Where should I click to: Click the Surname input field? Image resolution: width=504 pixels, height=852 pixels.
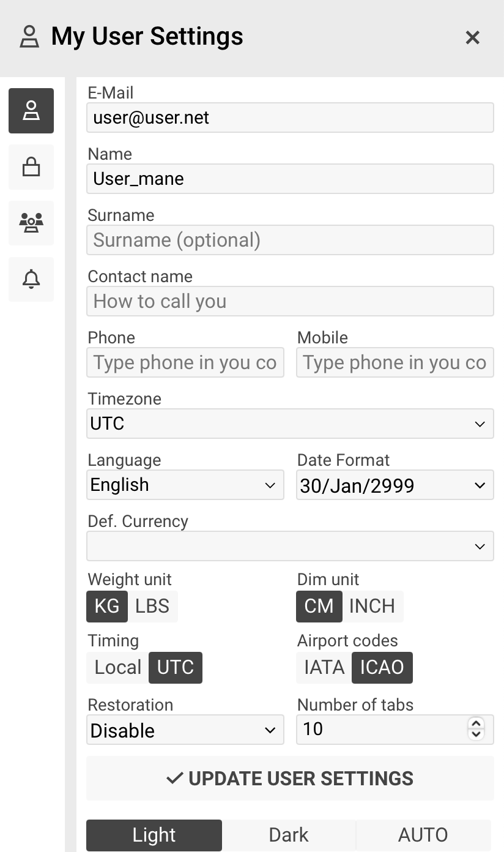coord(290,240)
